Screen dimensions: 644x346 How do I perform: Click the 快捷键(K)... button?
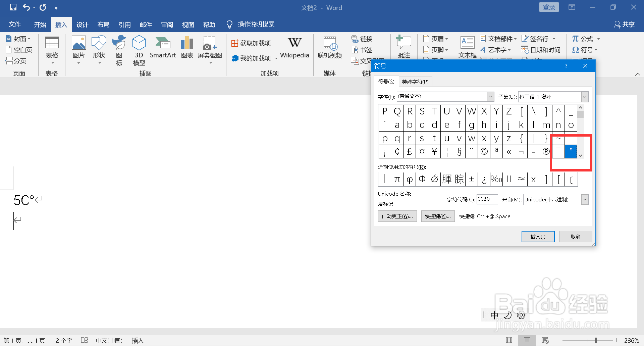click(438, 216)
